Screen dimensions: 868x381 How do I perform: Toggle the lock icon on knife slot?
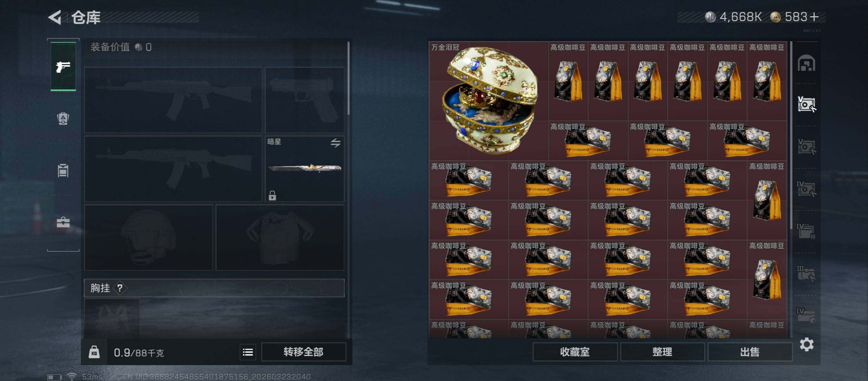[x=272, y=195]
